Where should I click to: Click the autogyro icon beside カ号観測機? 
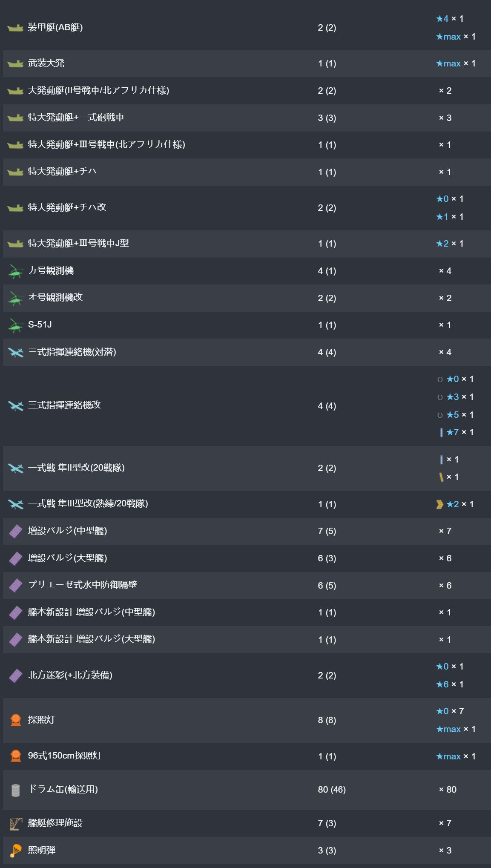(x=15, y=271)
